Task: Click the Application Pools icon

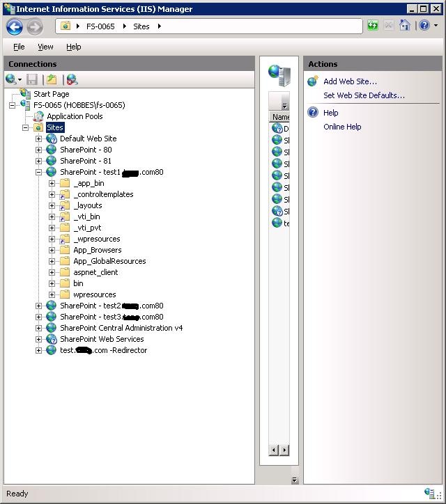Action: pos(38,116)
